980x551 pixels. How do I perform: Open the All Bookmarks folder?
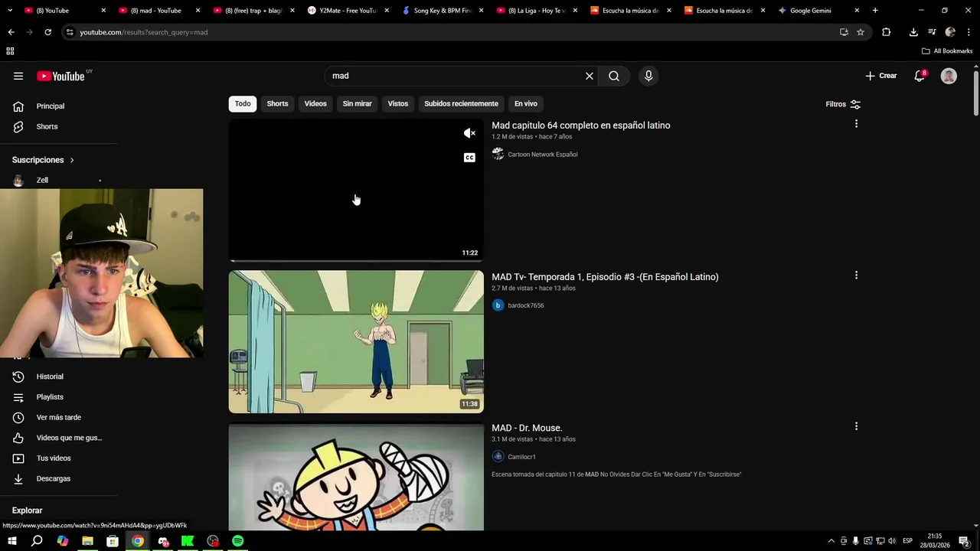tap(947, 51)
